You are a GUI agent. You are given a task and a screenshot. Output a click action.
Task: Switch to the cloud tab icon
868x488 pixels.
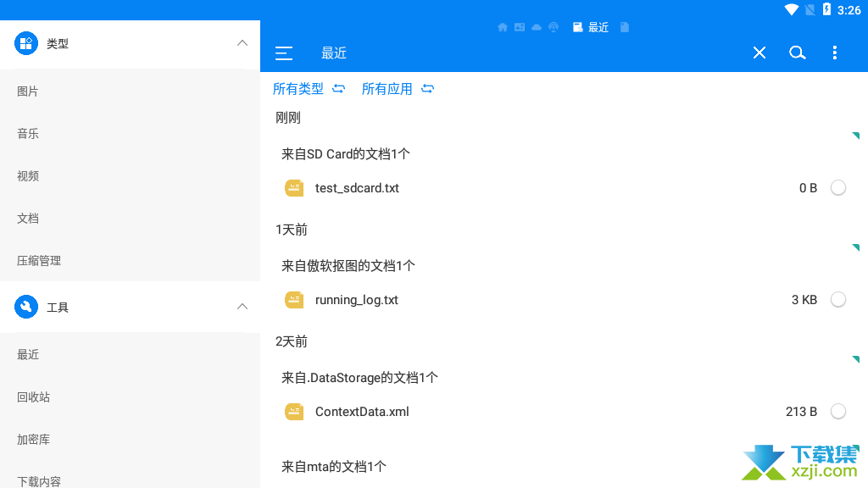[537, 27]
